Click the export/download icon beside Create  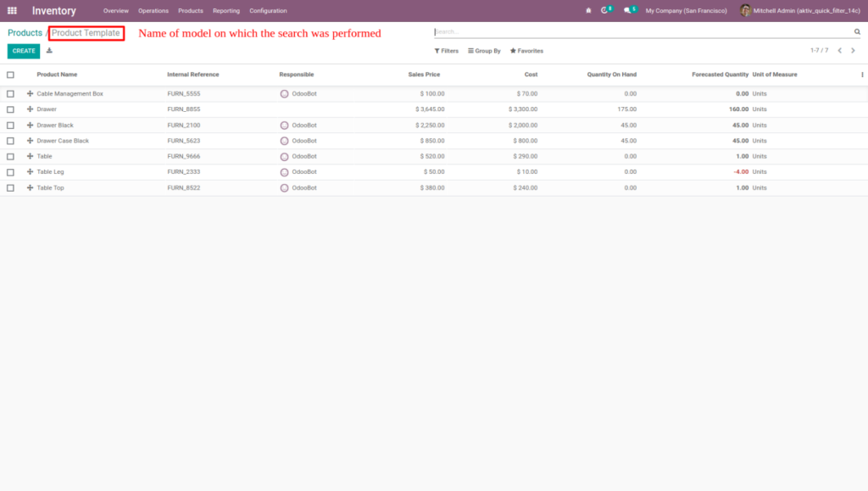49,51
